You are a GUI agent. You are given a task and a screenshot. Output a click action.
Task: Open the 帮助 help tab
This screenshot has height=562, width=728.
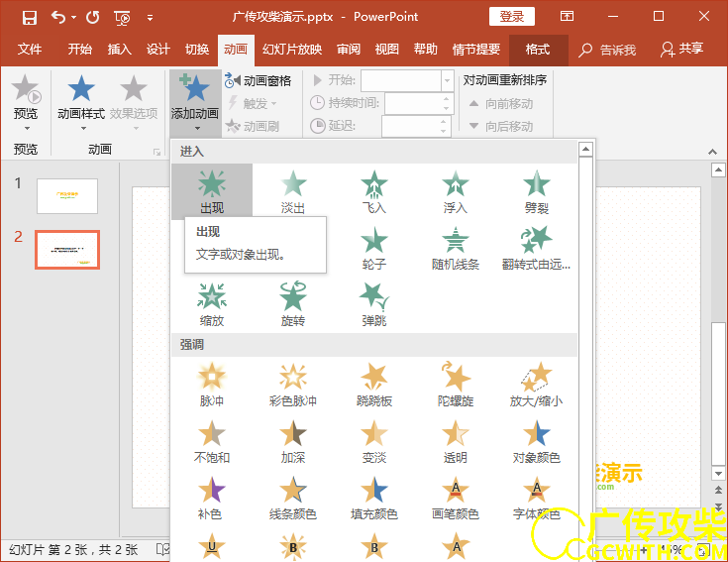point(425,50)
